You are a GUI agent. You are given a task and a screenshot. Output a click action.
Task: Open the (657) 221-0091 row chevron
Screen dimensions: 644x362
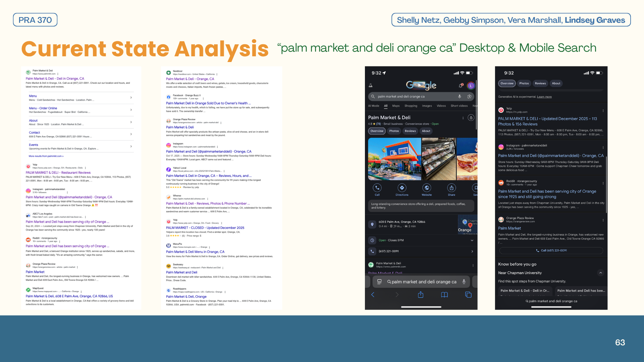(x=472, y=251)
